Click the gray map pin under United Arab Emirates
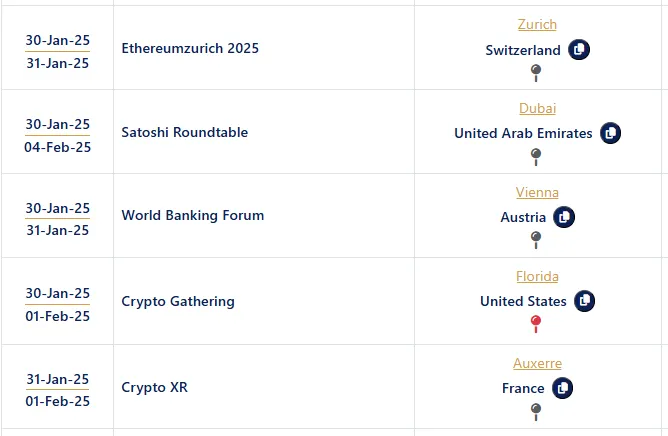 pyautogui.click(x=536, y=155)
